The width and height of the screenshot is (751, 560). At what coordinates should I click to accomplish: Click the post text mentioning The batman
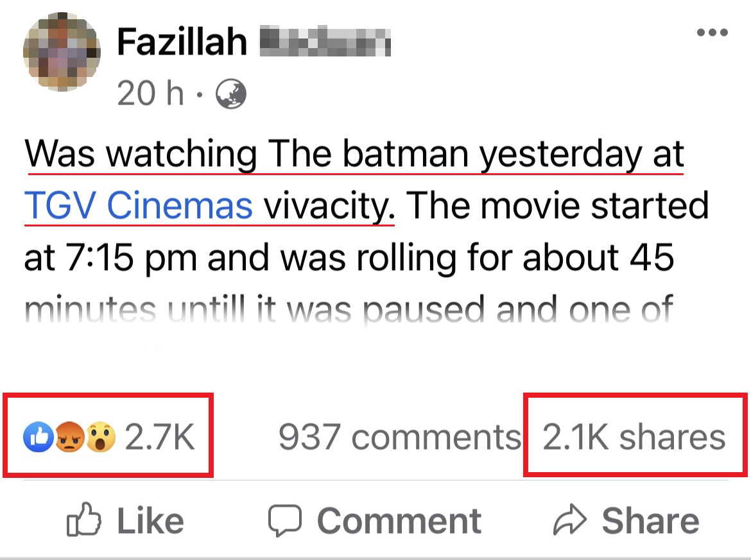pos(354,155)
